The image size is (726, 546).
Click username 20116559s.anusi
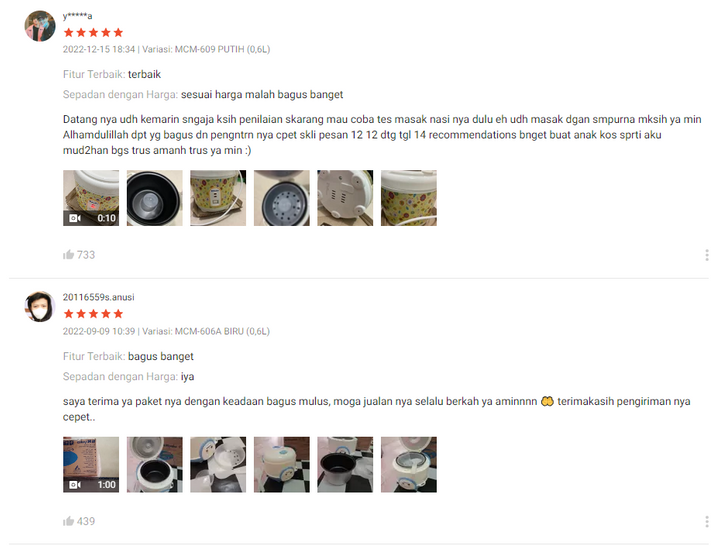(x=99, y=297)
